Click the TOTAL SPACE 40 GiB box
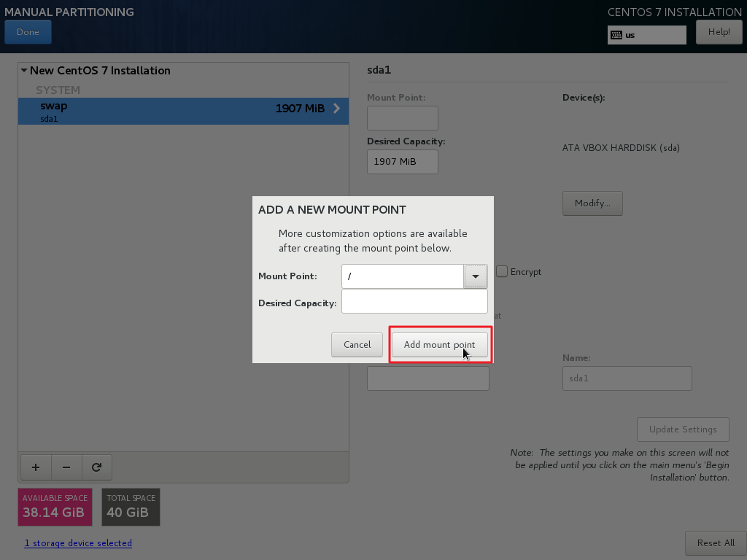Screen dimensions: 747x560 click(131, 507)
